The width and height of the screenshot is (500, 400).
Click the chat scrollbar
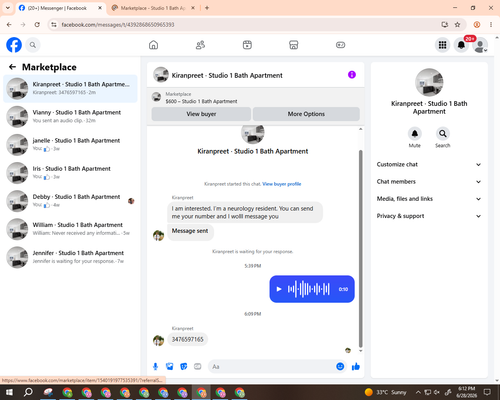(360, 248)
